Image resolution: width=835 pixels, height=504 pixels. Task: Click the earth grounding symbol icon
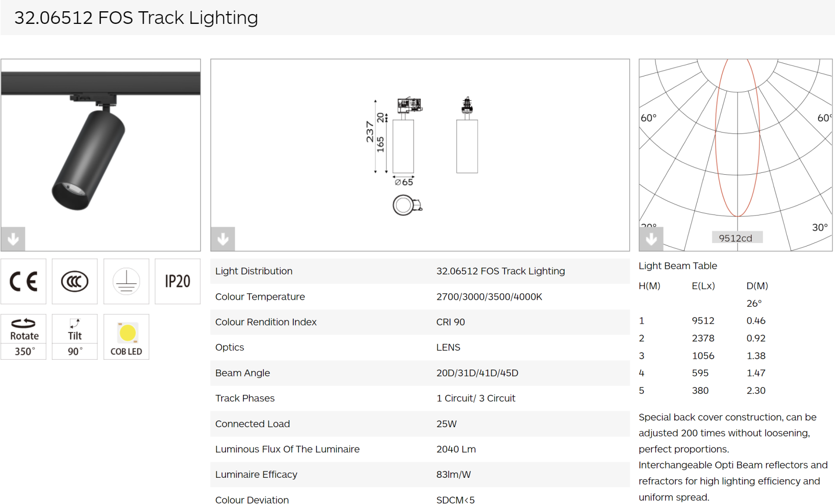coord(126,282)
